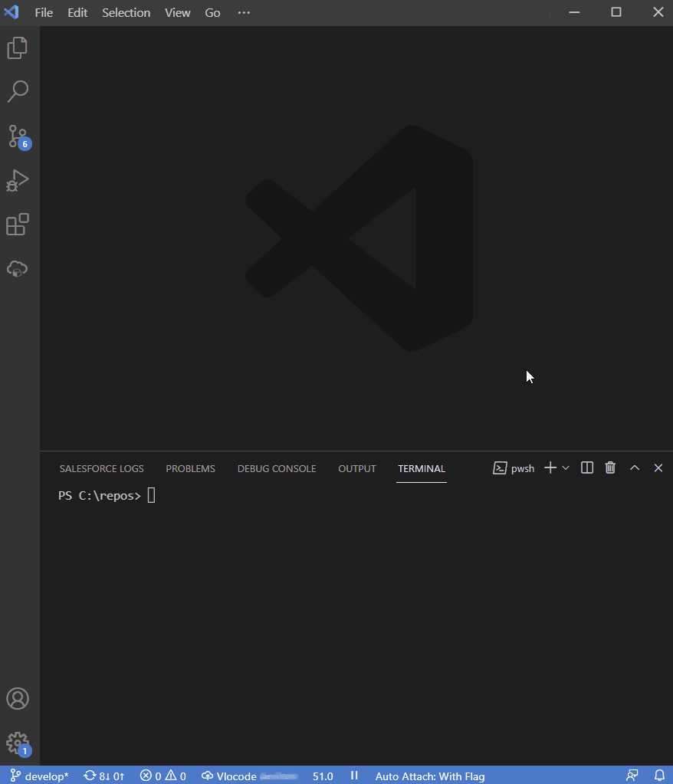Maximize the panel size chevron
This screenshot has height=784, width=673.
click(635, 468)
